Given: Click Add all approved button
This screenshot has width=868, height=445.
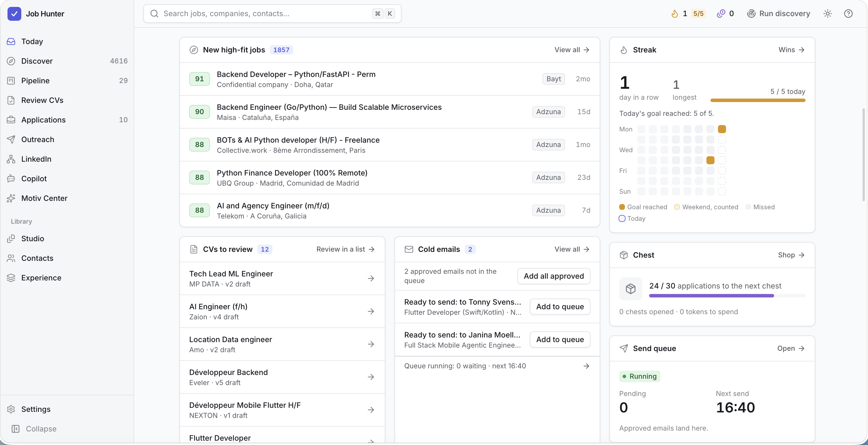Looking at the screenshot, I should pyautogui.click(x=554, y=276).
